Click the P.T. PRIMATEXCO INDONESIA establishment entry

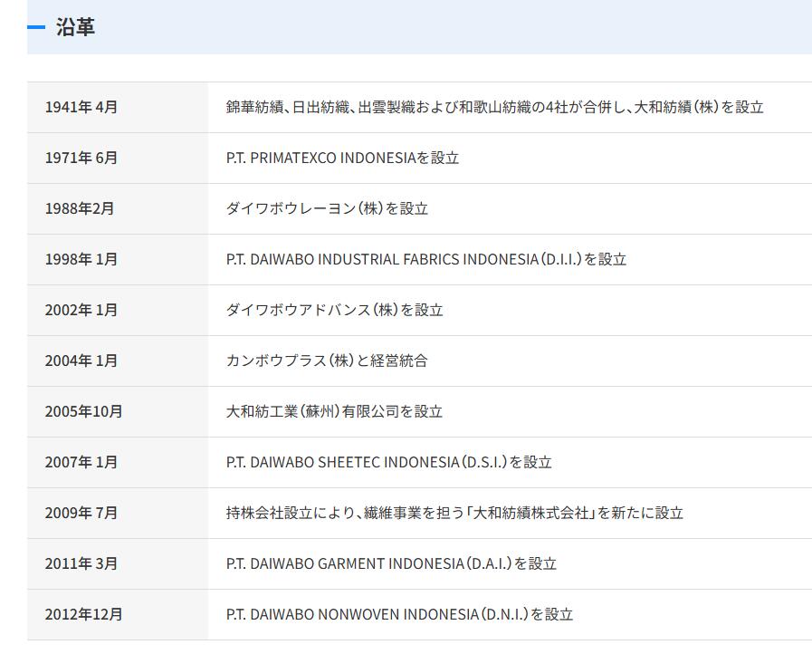[x=343, y=158]
